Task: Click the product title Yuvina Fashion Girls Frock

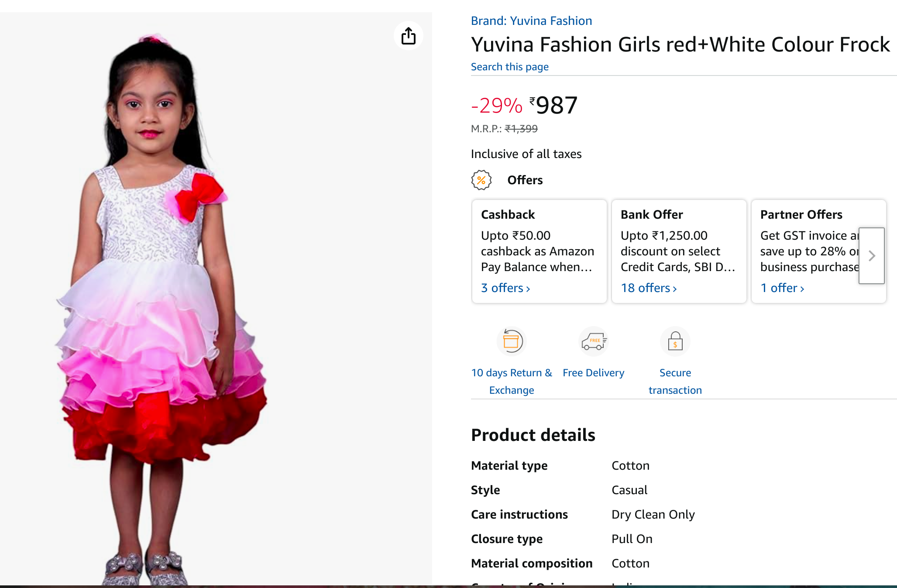Action: click(680, 45)
